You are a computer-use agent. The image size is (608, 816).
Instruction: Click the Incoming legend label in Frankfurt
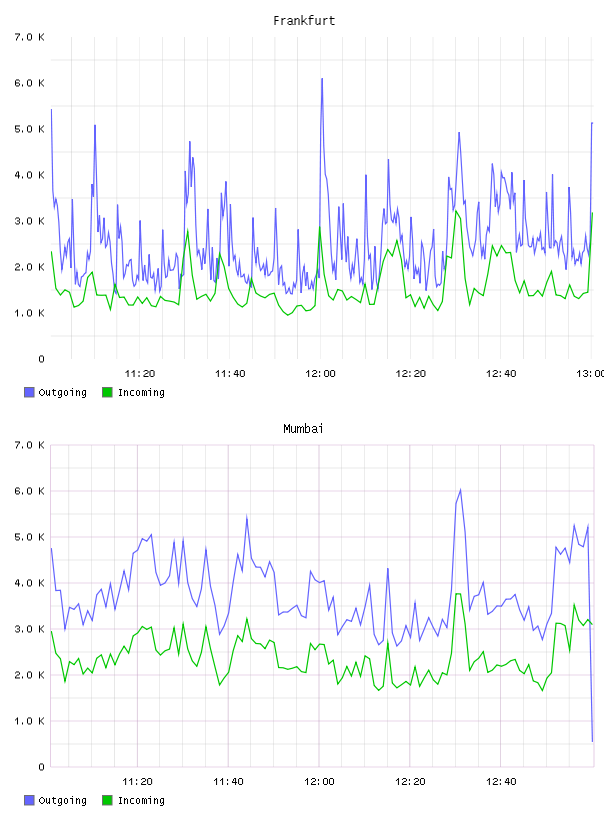[x=141, y=392]
